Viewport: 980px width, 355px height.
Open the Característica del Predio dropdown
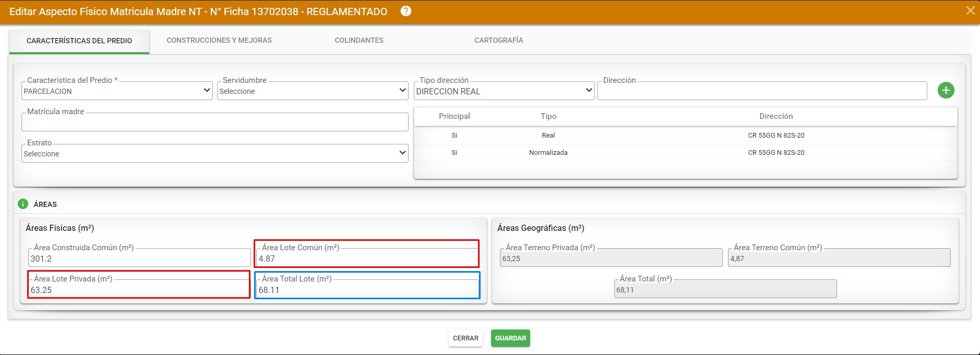coord(117,91)
